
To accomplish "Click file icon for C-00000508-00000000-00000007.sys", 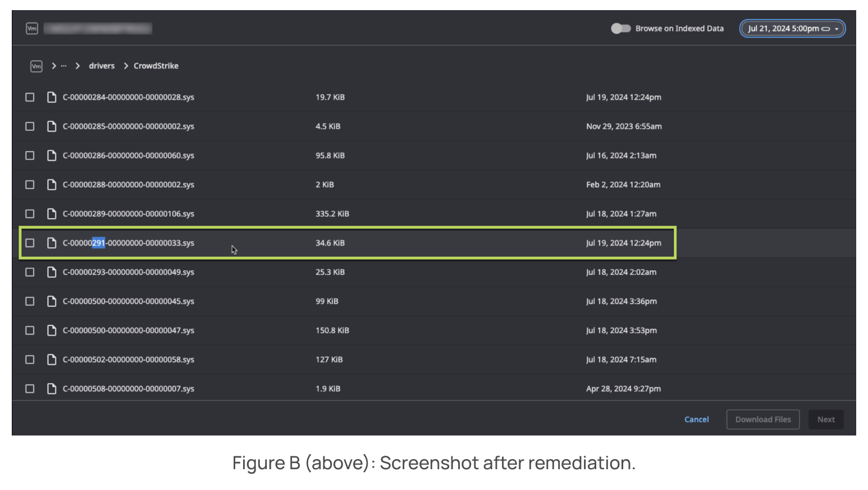I will tap(52, 388).
